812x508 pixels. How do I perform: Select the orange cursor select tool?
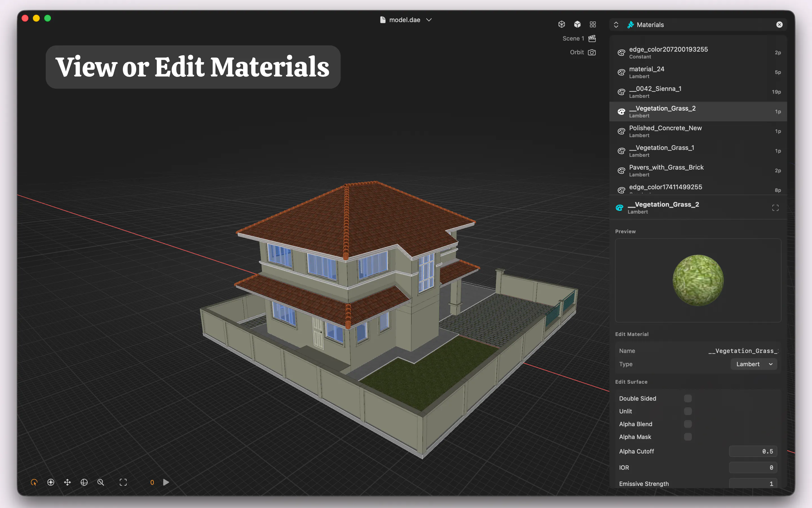pyautogui.click(x=34, y=483)
